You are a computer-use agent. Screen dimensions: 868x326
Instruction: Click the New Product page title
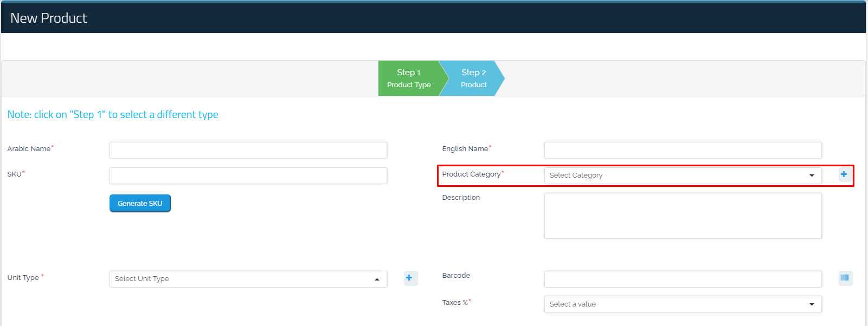(49, 18)
